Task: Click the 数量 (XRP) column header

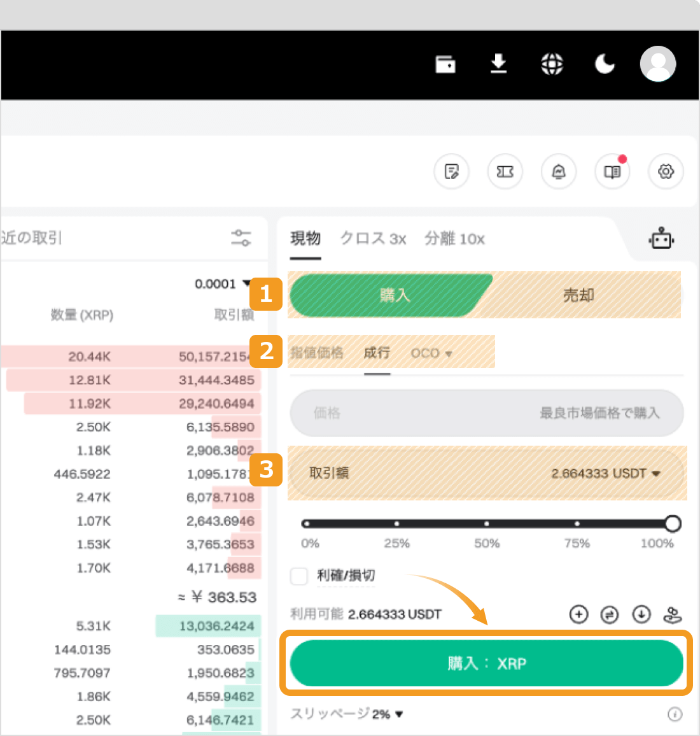Action: (x=82, y=314)
